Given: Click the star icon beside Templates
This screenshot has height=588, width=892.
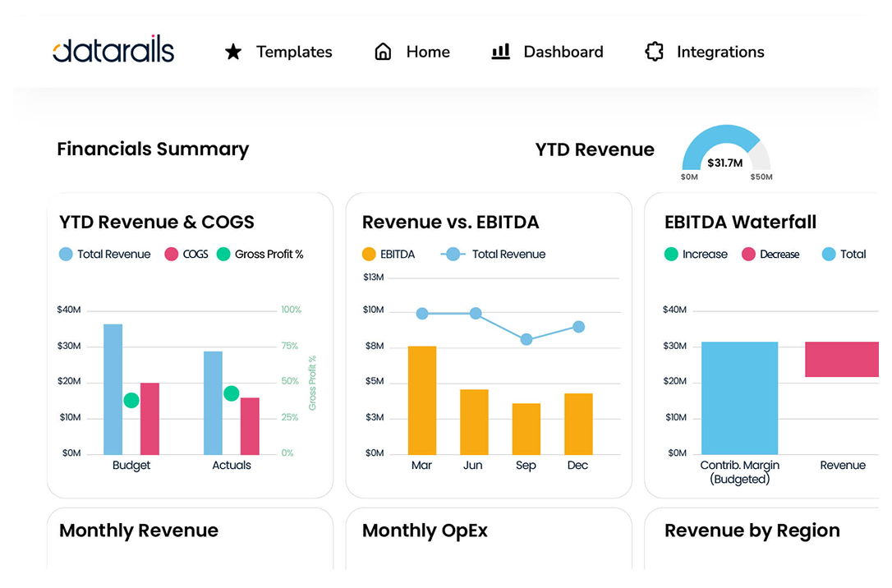Looking at the screenshot, I should pyautogui.click(x=233, y=52).
